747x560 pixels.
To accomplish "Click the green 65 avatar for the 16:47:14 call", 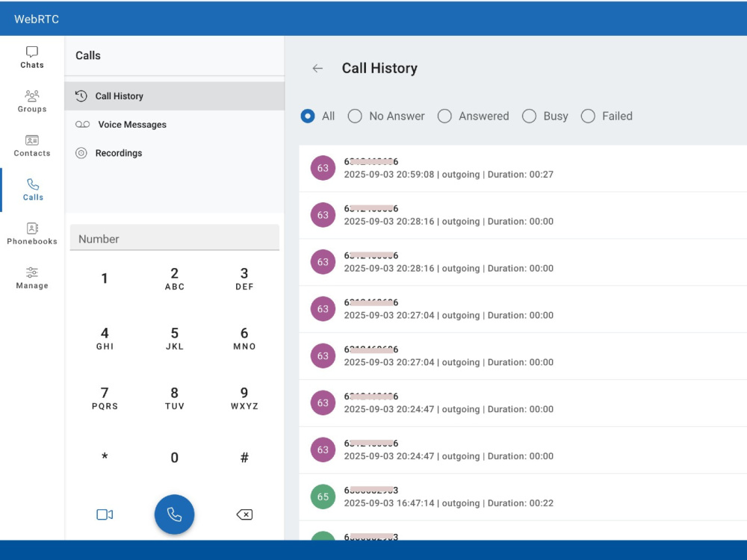I will (323, 497).
